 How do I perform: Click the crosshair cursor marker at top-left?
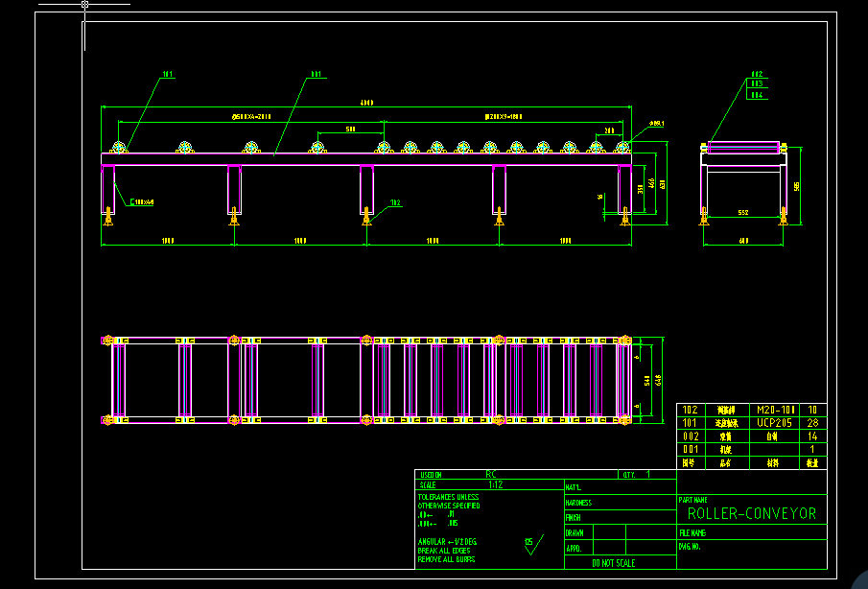[x=84, y=5]
